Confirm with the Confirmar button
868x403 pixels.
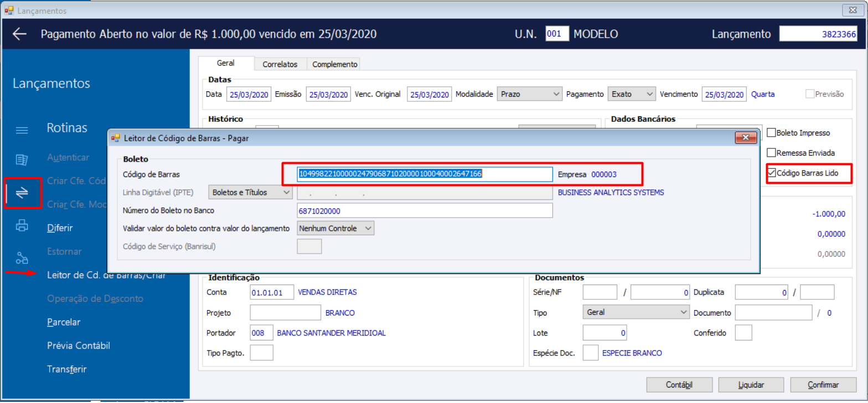(823, 385)
